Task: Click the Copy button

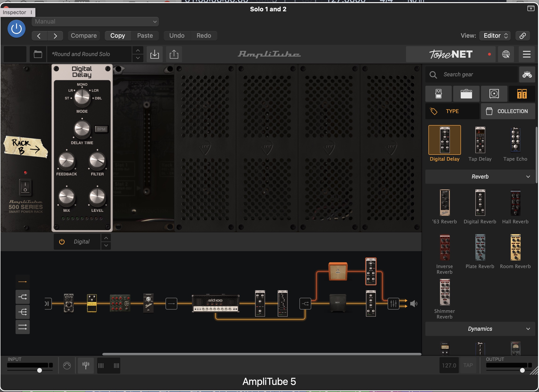Action: point(118,36)
